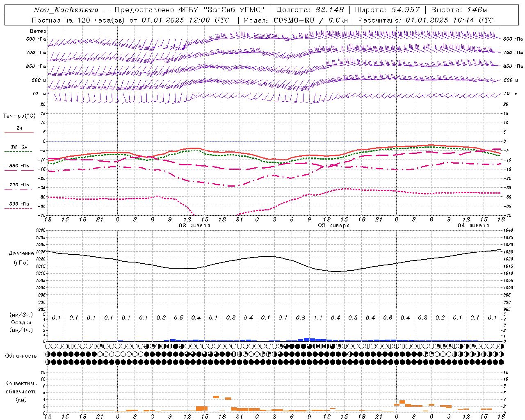Click the 'Тем-ра(°C)' temperature panel label

[x=19, y=116]
